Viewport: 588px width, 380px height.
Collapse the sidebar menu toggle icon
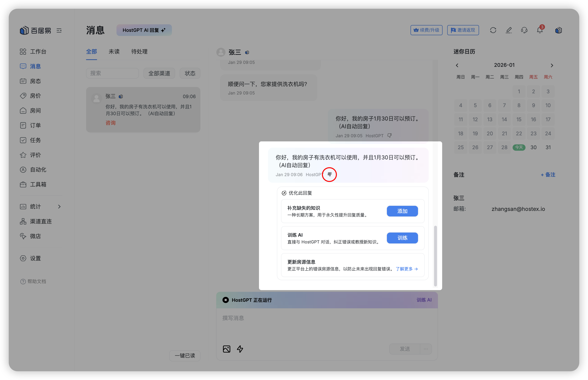click(59, 31)
